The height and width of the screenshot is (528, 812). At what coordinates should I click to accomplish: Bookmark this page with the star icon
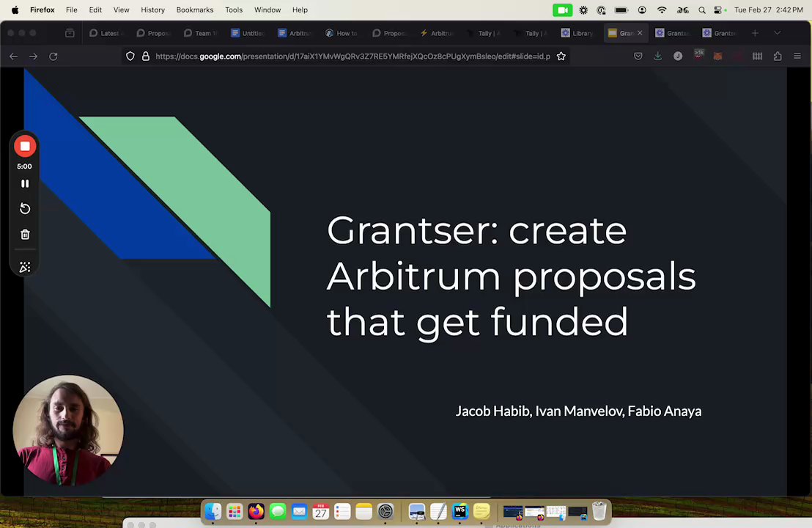click(x=561, y=56)
